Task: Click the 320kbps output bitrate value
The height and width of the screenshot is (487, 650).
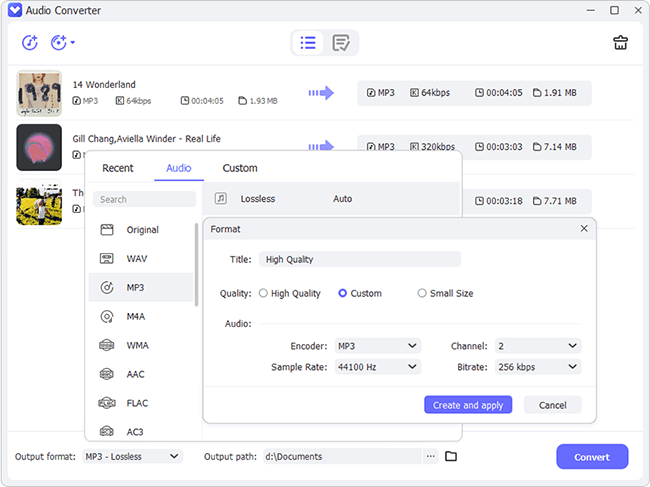Action: point(438,147)
